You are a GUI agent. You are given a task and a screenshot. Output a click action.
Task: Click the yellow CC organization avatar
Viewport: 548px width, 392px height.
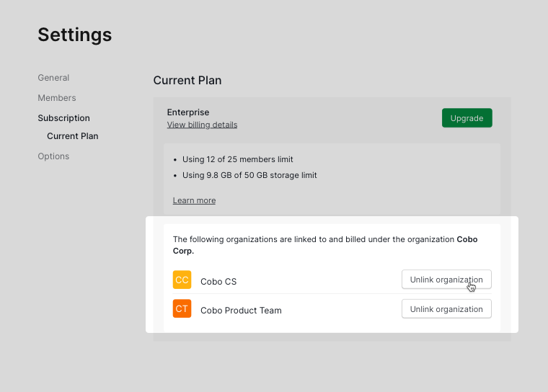(182, 280)
